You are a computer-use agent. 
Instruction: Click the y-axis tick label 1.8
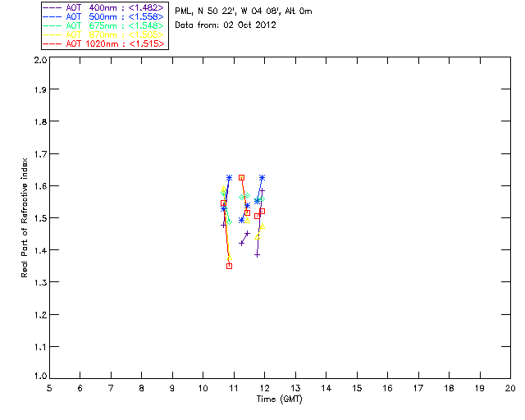(41, 121)
